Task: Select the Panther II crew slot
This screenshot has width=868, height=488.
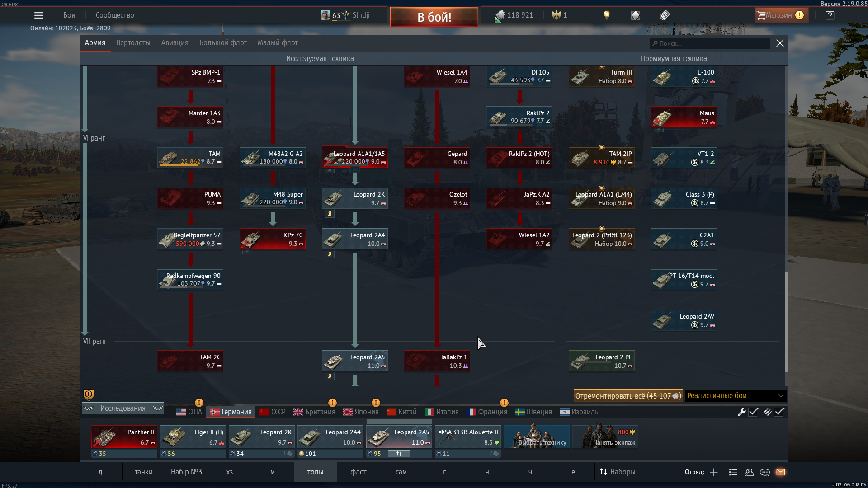Action: click(124, 436)
